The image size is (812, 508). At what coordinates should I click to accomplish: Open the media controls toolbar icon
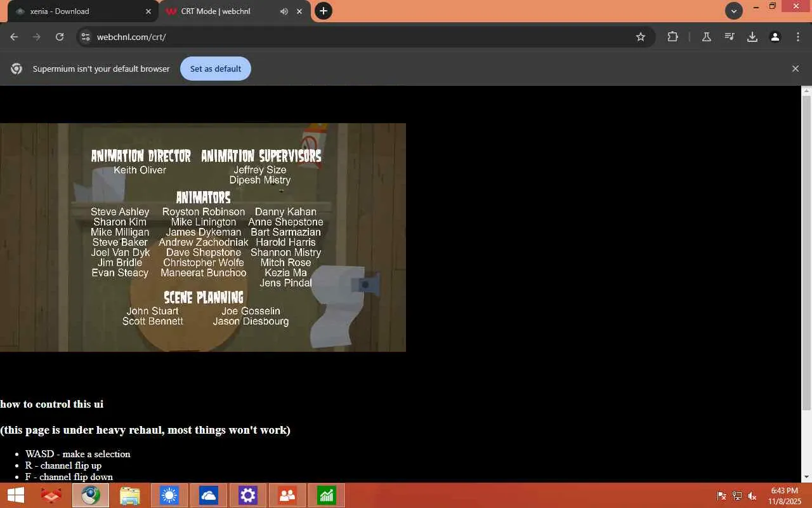pos(730,37)
